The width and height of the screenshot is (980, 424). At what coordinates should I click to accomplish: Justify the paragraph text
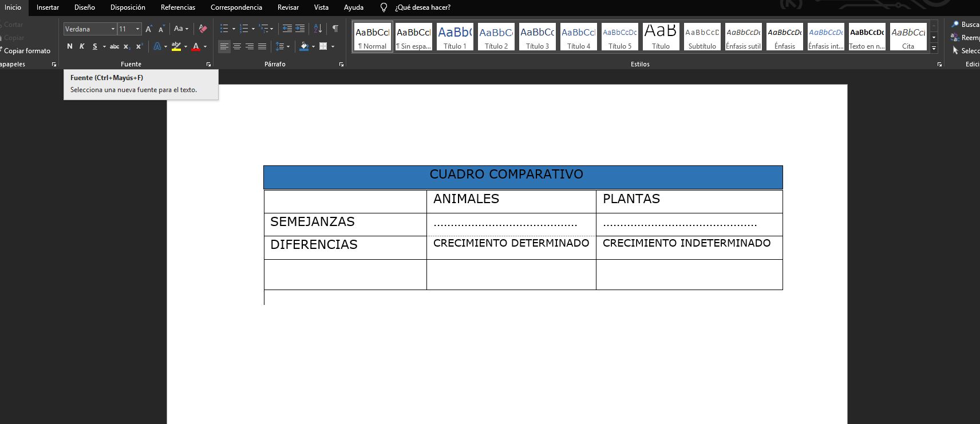point(262,46)
